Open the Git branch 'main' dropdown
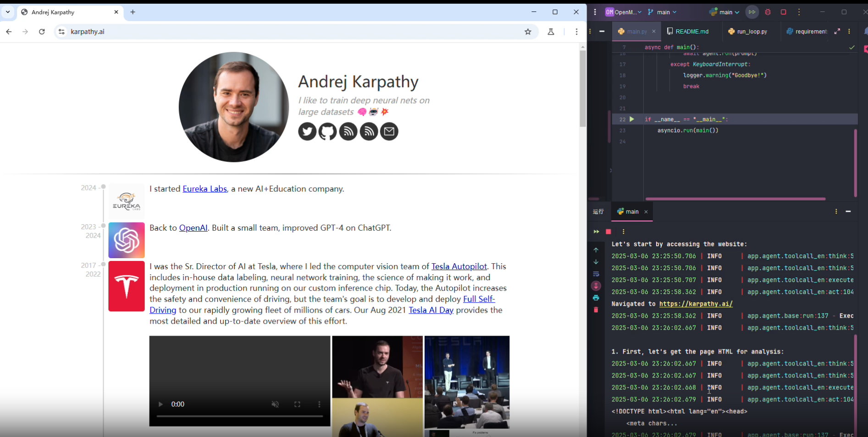 pos(662,12)
